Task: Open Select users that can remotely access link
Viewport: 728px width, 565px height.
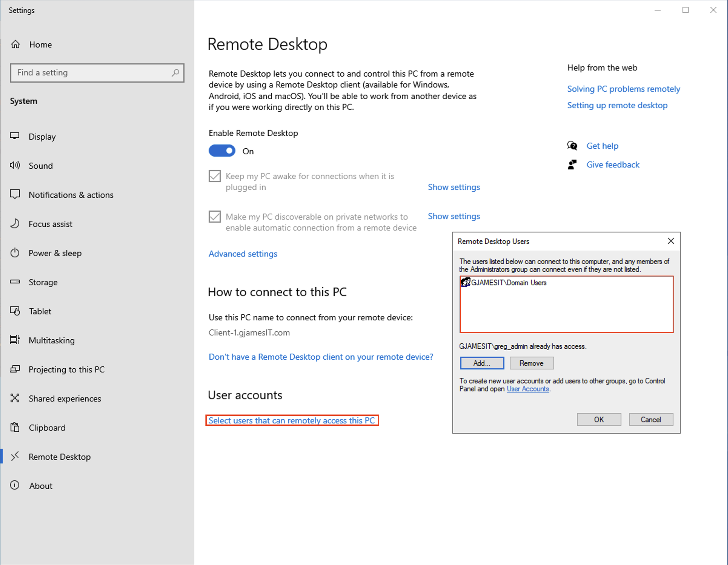Action: [x=292, y=420]
